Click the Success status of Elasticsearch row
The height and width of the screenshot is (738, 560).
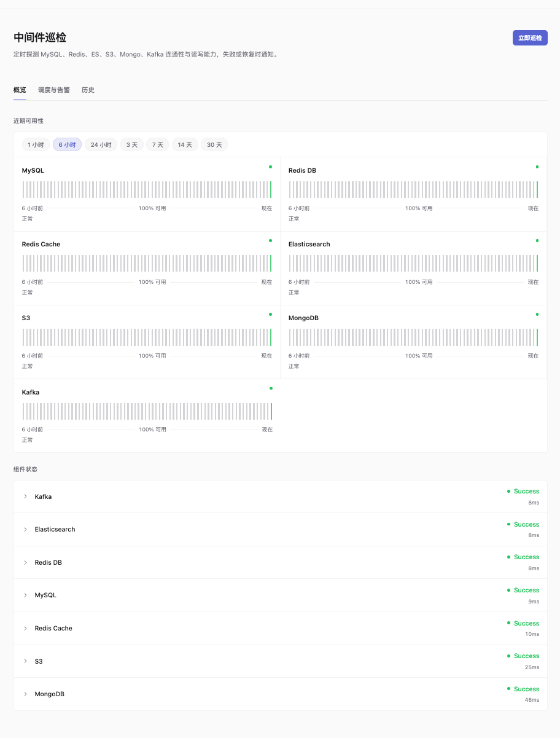click(x=523, y=524)
